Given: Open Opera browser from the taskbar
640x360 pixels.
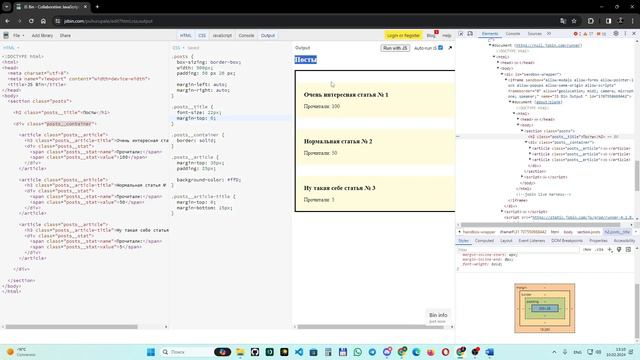Looking at the screenshot, I should pos(445,352).
